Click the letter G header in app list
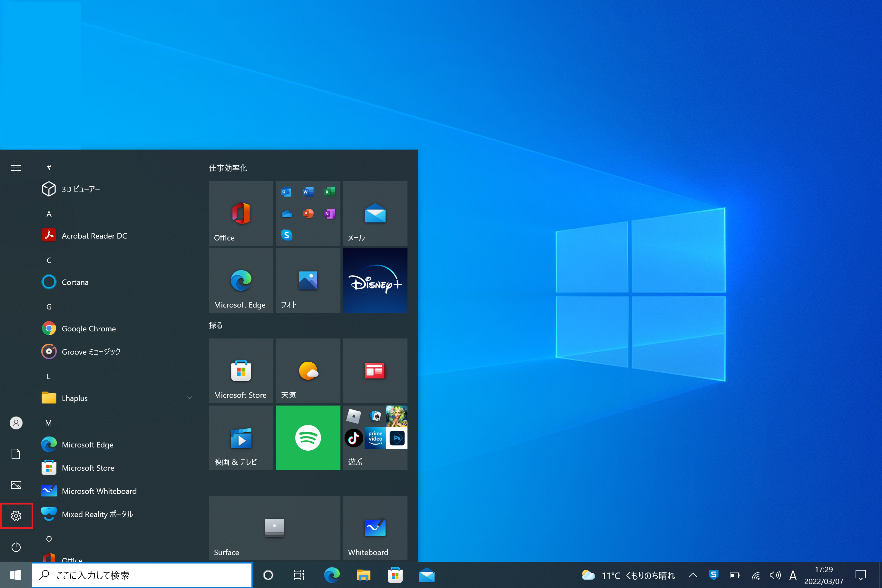 tap(49, 307)
